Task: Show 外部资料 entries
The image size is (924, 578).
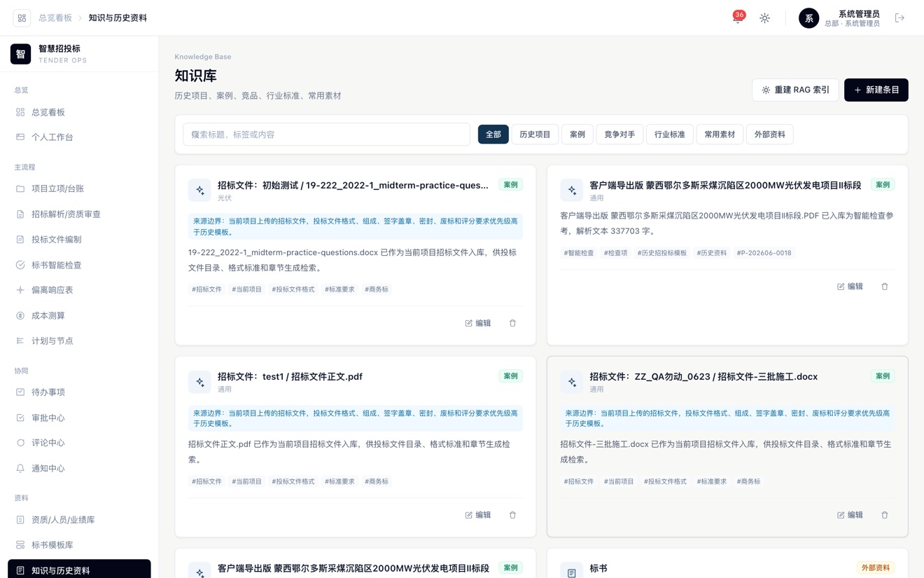Action: [x=770, y=135]
